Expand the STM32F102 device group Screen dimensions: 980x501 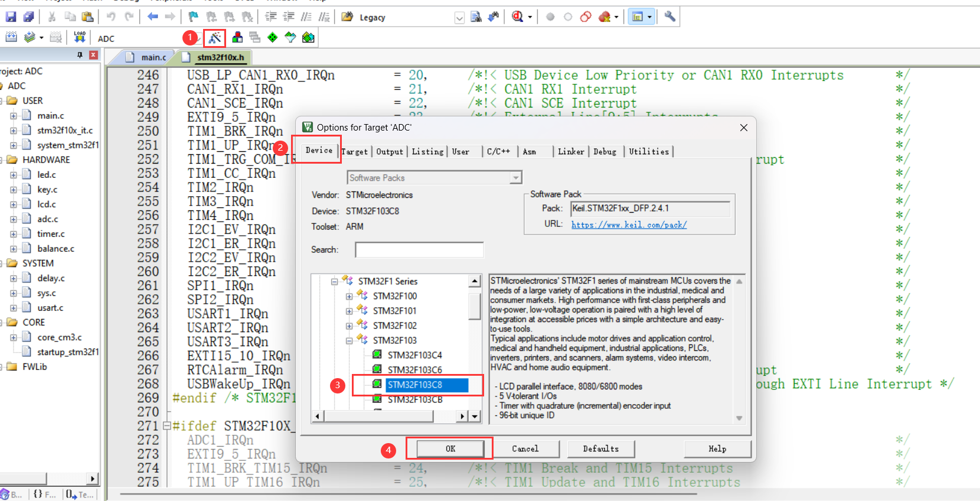[349, 326]
